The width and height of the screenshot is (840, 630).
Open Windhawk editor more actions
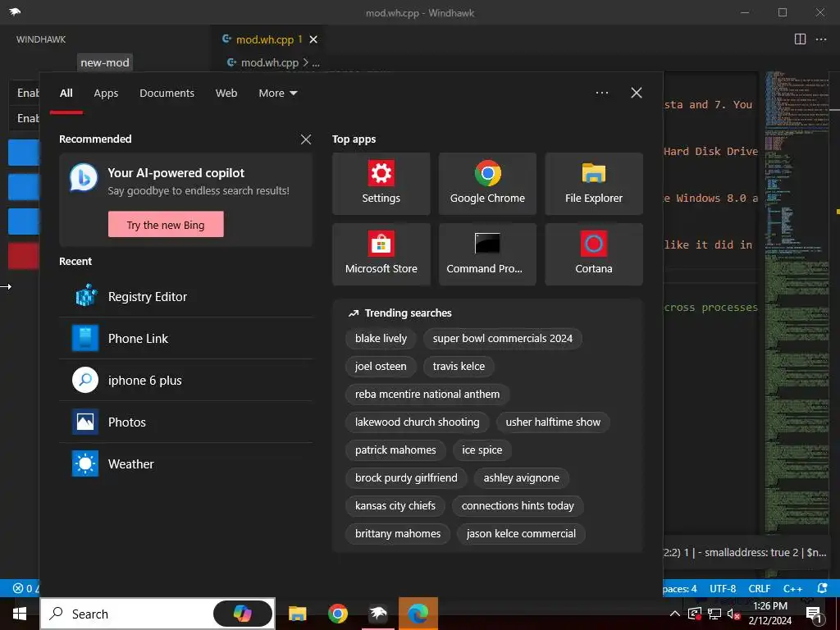pyautogui.click(x=820, y=39)
